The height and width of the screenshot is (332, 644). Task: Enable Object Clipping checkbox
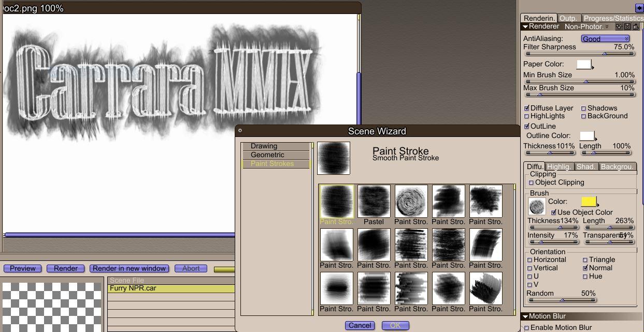[x=531, y=183]
